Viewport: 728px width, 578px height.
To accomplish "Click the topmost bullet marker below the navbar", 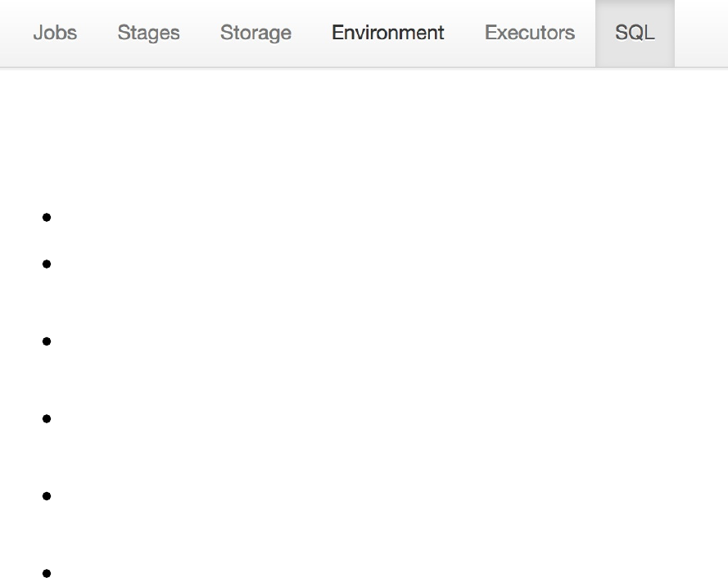I will (47, 218).
